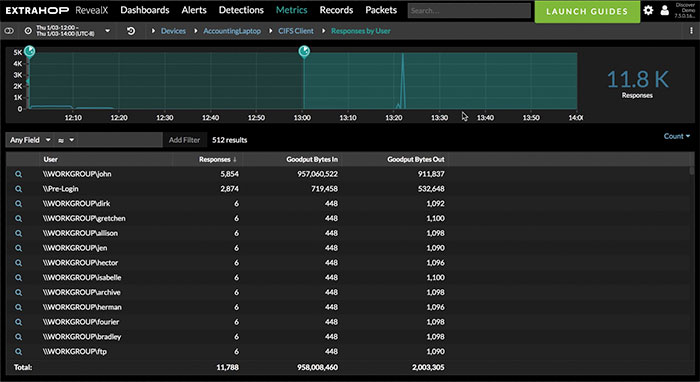This screenshot has width=700, height=382.
Task: Click magnifier icon for \\WORKGROUP\isabelle row
Action: pos(18,278)
